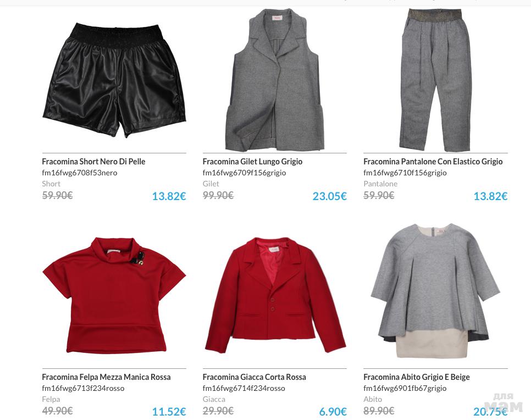531x420 pixels.
Task: Open the black leather shorts product image
Action: click(114, 80)
